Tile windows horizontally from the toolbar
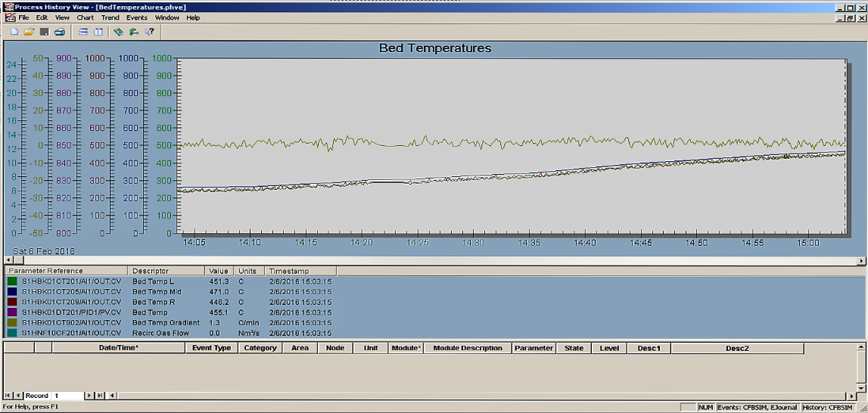This screenshot has height=413, width=868. (x=83, y=32)
